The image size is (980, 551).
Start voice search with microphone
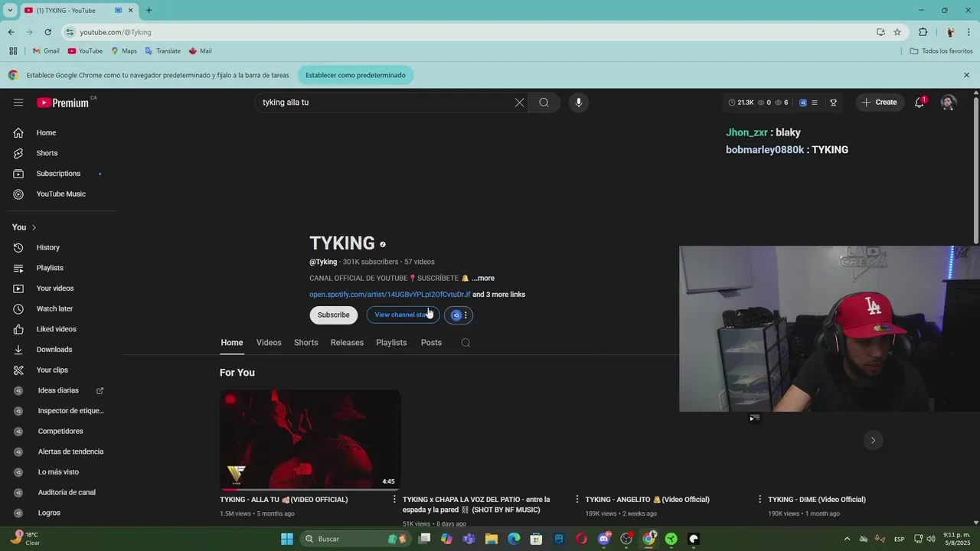click(x=579, y=103)
